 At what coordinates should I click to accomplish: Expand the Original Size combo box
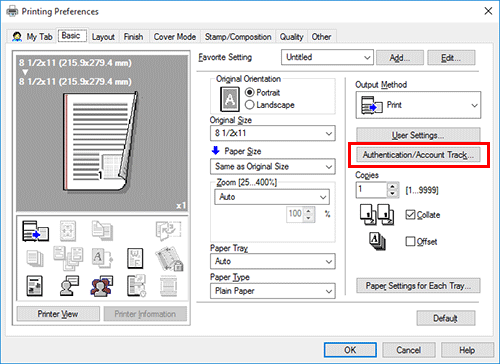(273, 133)
